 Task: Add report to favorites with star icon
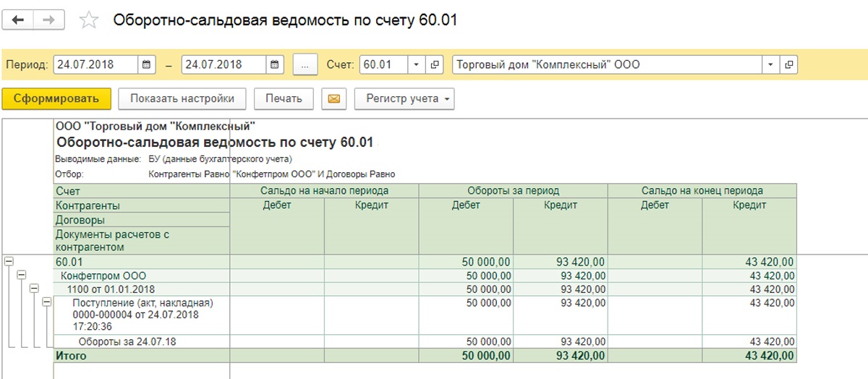click(89, 20)
